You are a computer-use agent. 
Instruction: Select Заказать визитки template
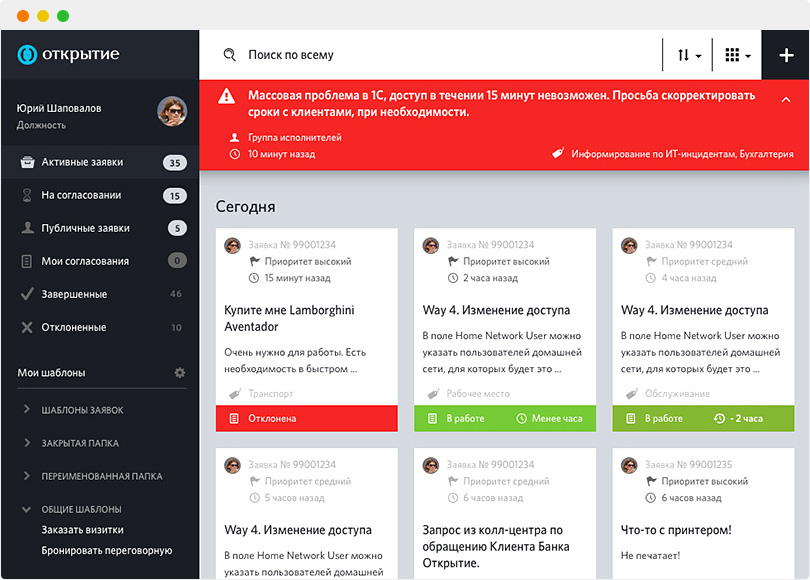(83, 530)
